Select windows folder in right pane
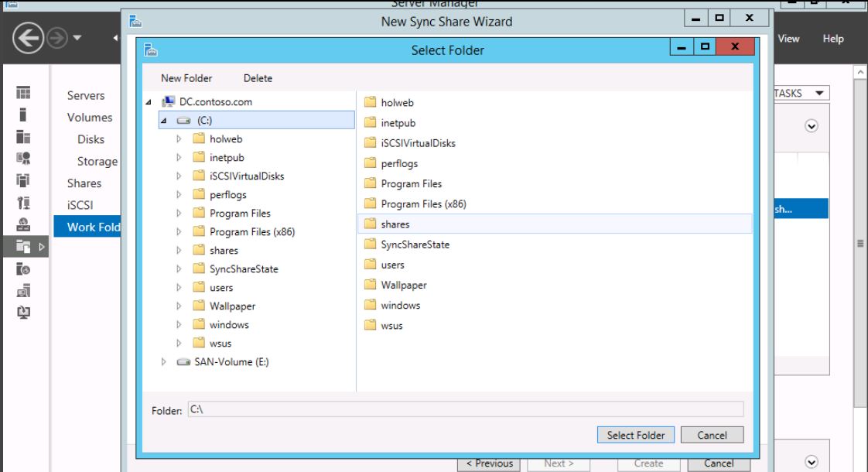The image size is (868, 472). click(x=400, y=305)
